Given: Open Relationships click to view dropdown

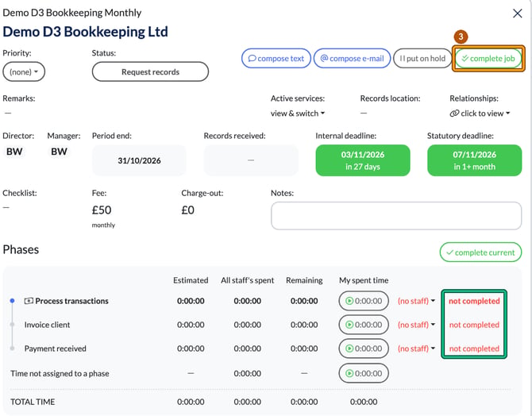Looking at the screenshot, I should point(480,114).
